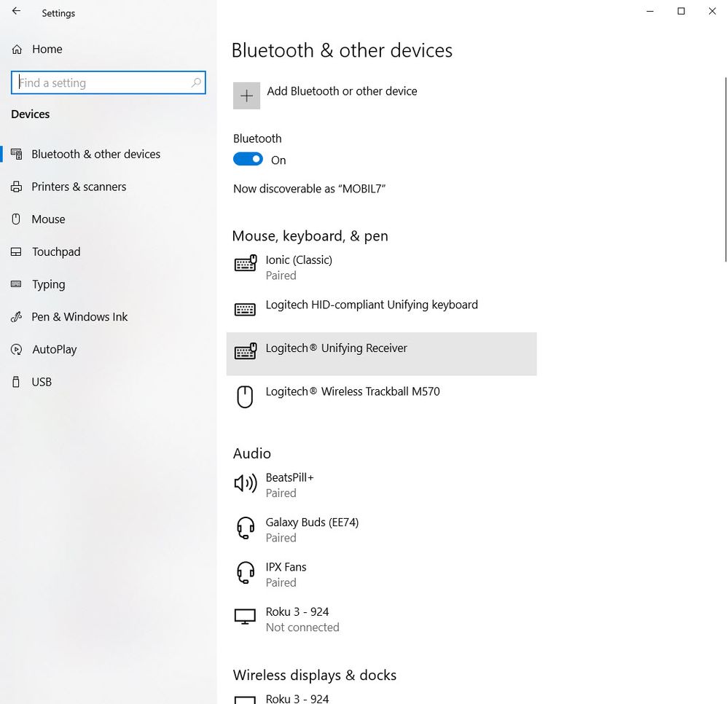This screenshot has height=704, width=728.
Task: Maximize the Settings window
Action: [681, 11]
